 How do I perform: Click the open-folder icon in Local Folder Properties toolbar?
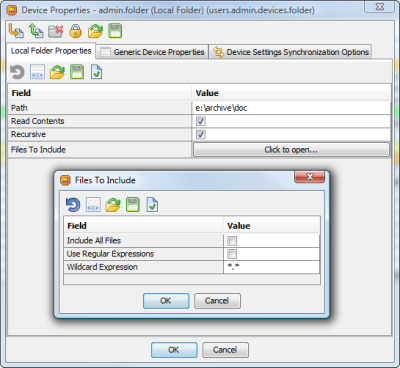click(57, 72)
